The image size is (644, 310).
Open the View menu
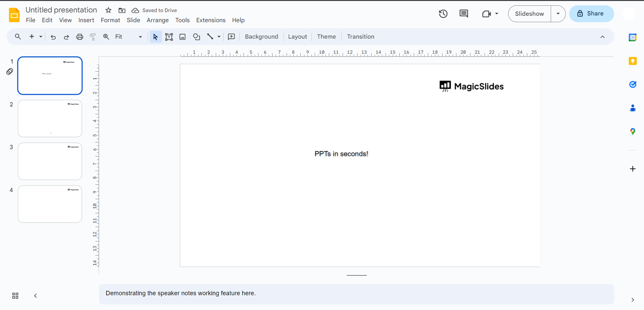coord(65,20)
